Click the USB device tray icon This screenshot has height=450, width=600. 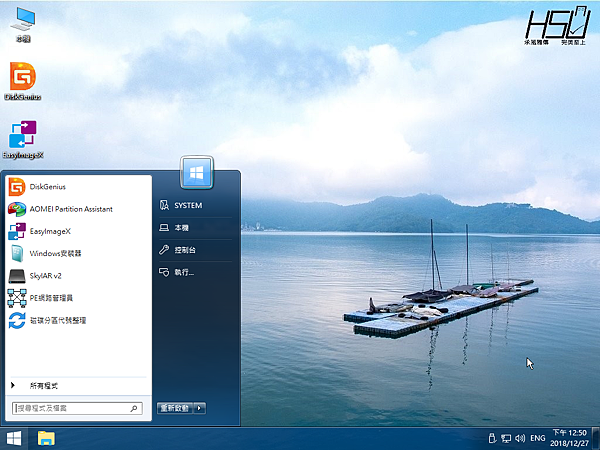point(492,438)
